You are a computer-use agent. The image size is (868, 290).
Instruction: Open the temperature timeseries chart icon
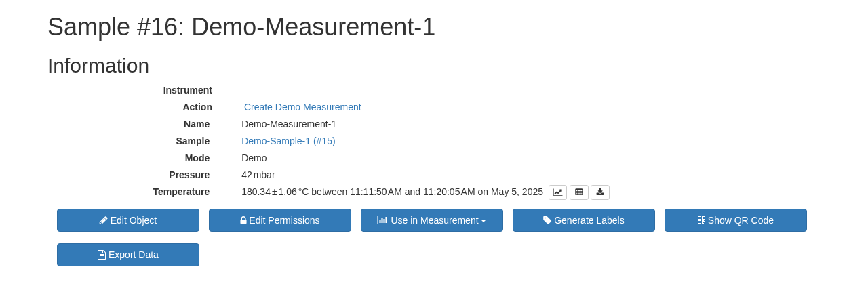[x=557, y=192]
